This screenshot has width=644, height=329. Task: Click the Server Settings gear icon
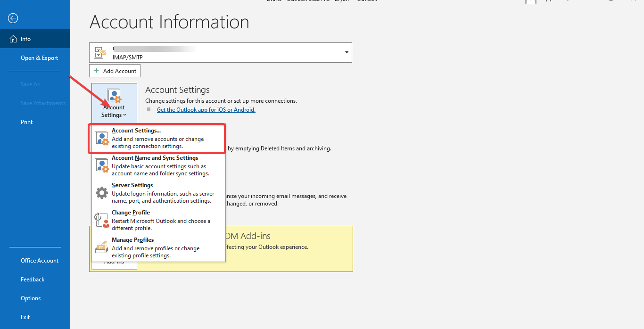(x=102, y=192)
